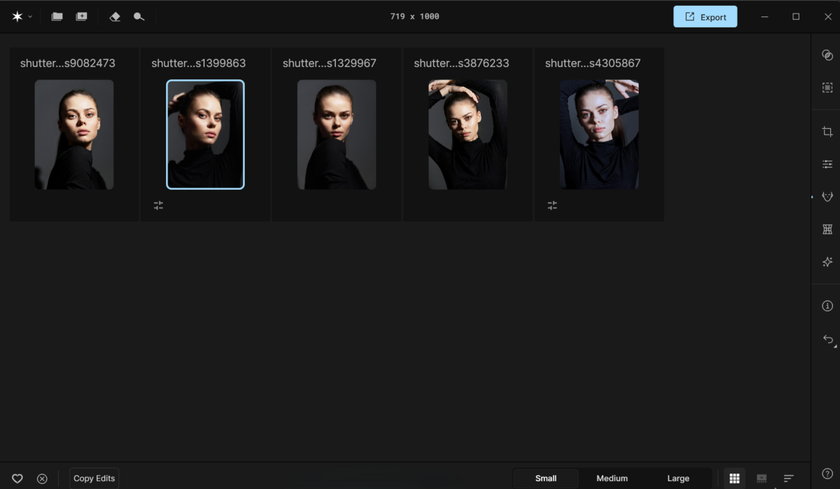
Task: Click the dashed square selection icon
Action: 827,87
